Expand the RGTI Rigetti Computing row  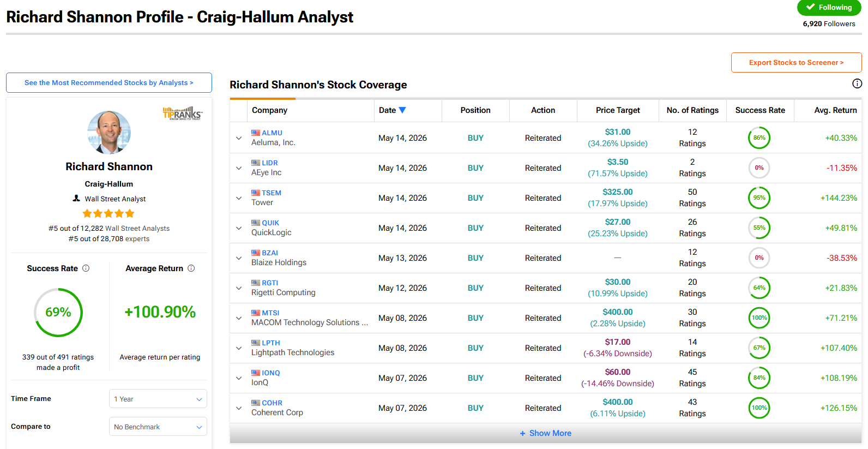coord(239,288)
